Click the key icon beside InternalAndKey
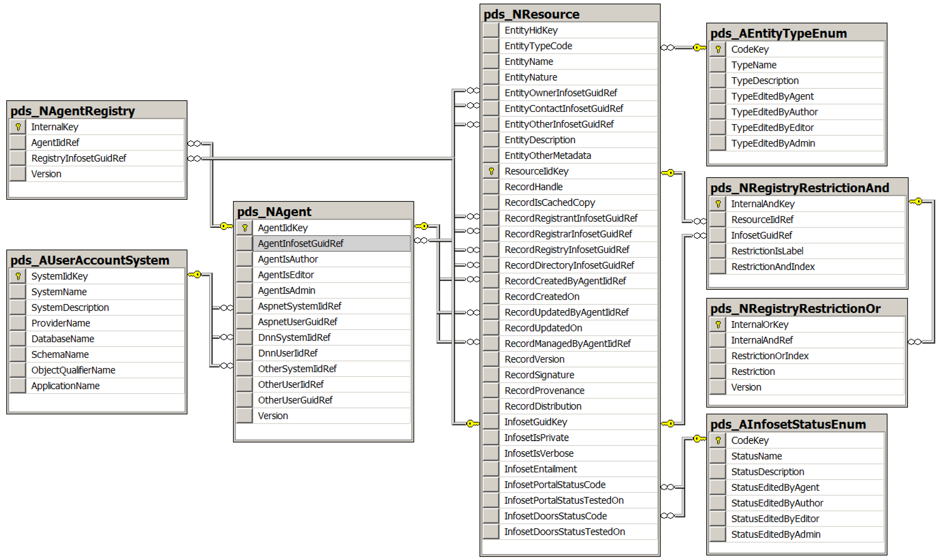Image resolution: width=942 pixels, height=560 pixels. [718, 204]
